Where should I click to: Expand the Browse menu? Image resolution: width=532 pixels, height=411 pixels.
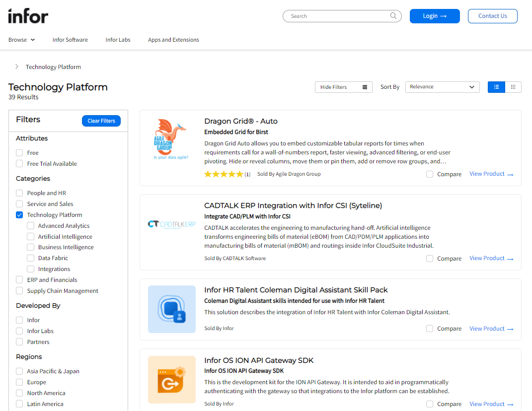tap(22, 40)
